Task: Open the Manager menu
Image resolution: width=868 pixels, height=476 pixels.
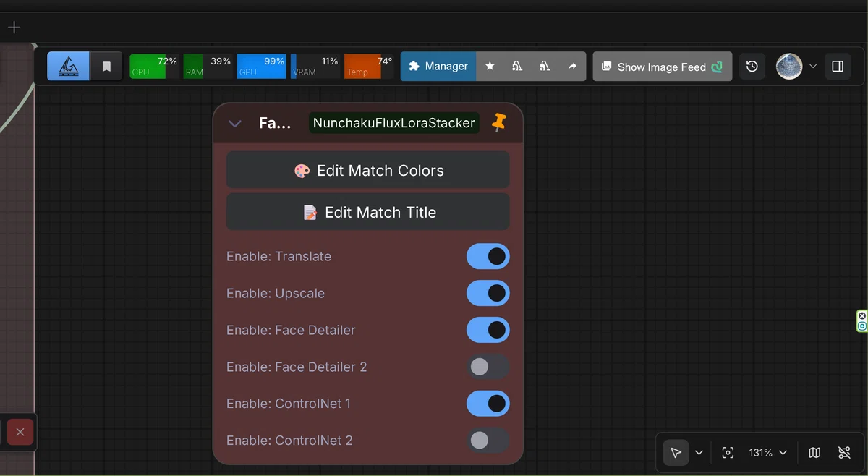Action: [438, 66]
